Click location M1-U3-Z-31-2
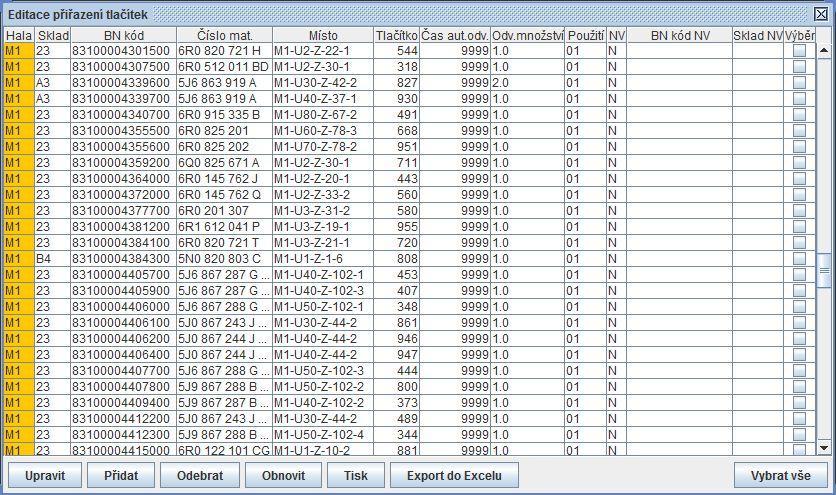 coord(323,211)
